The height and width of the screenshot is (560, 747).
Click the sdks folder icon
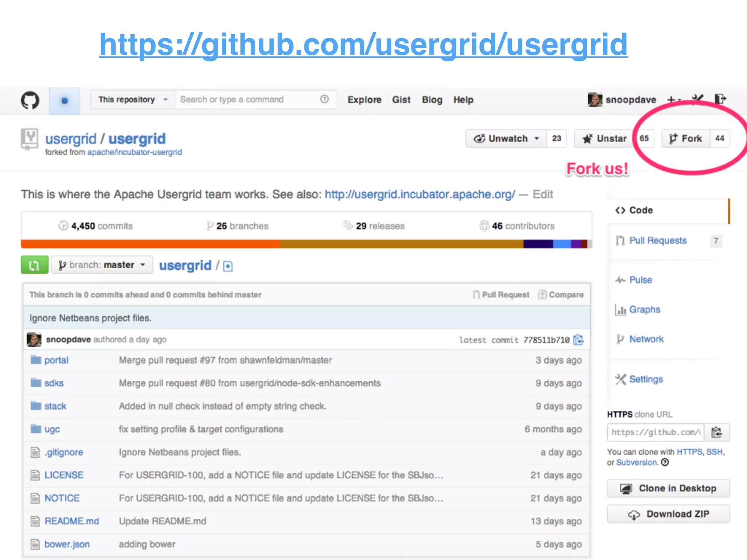tap(36, 383)
